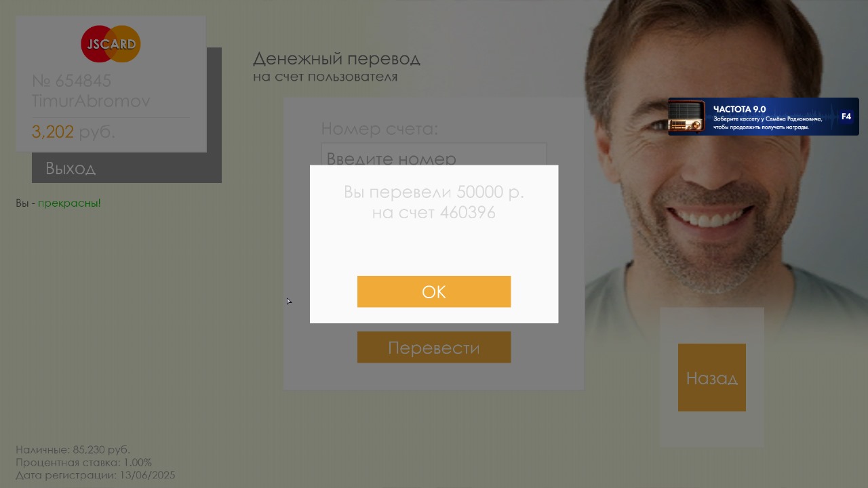Open the ЧАСТОТА 9.0 notification title
The height and width of the screenshot is (488, 868).
[x=739, y=109]
